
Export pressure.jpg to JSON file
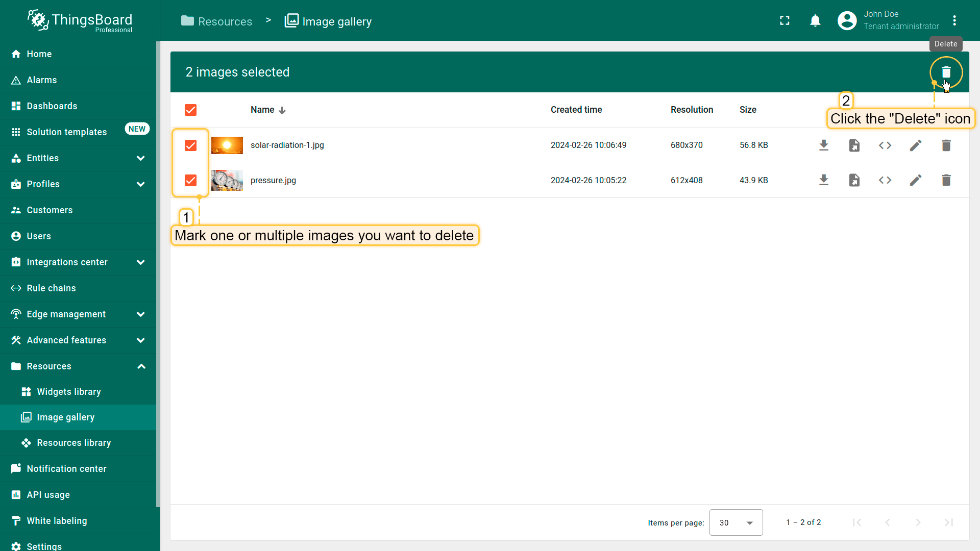point(854,180)
